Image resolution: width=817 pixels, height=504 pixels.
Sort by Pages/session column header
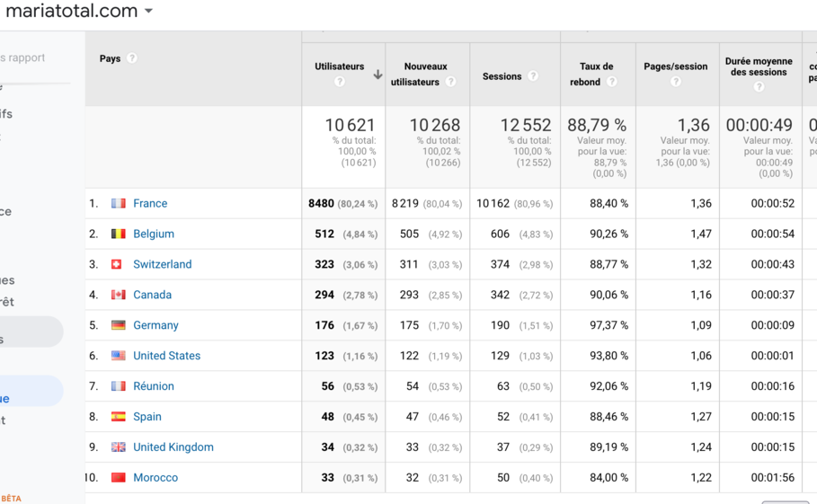pyautogui.click(x=676, y=66)
